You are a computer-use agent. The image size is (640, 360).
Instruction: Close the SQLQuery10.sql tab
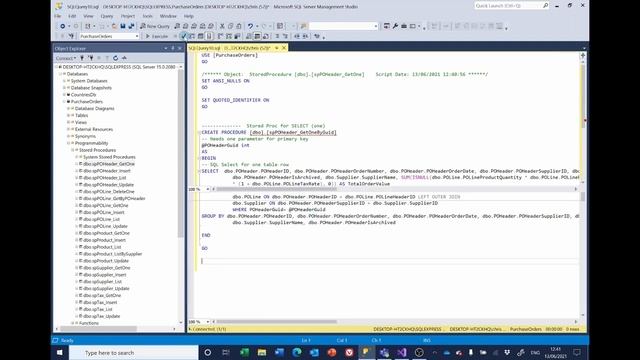(284, 48)
